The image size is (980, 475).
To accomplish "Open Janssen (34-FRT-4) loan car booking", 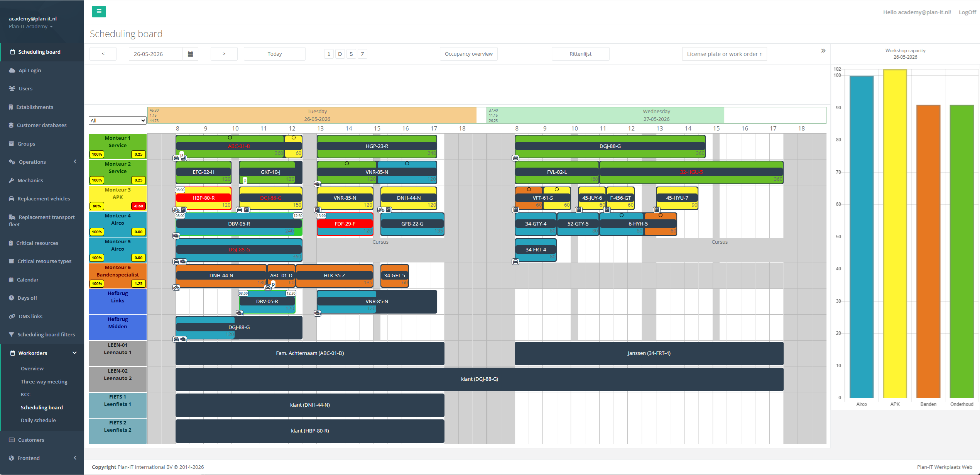I will [649, 353].
